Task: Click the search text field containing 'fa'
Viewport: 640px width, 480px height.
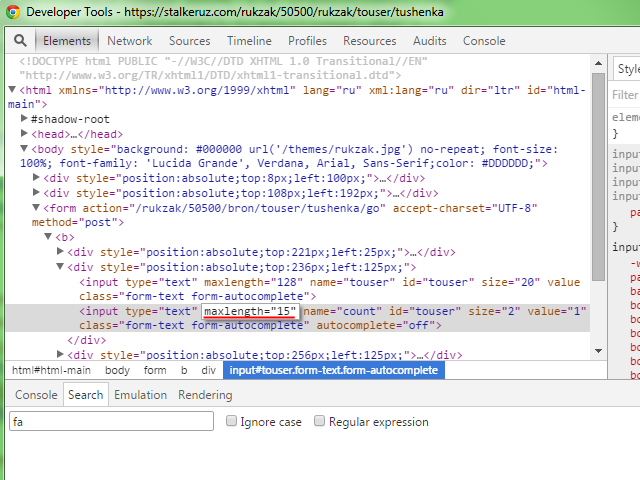Action: 112,422
